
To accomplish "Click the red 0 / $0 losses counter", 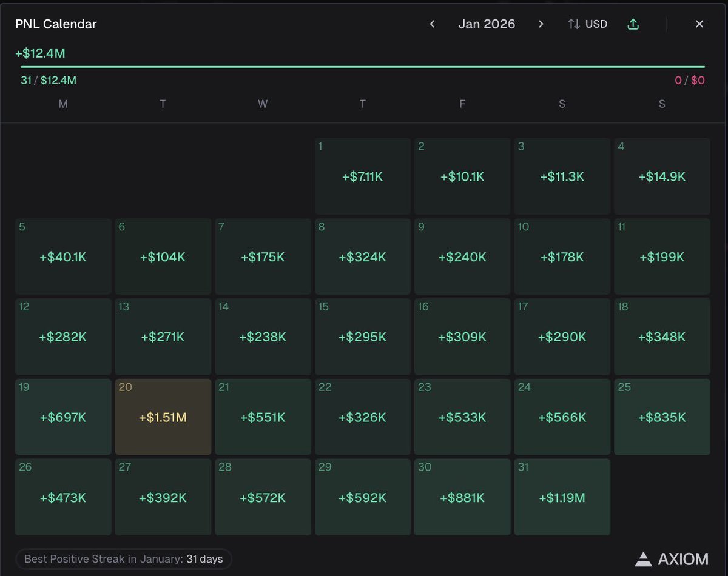I will [x=689, y=79].
